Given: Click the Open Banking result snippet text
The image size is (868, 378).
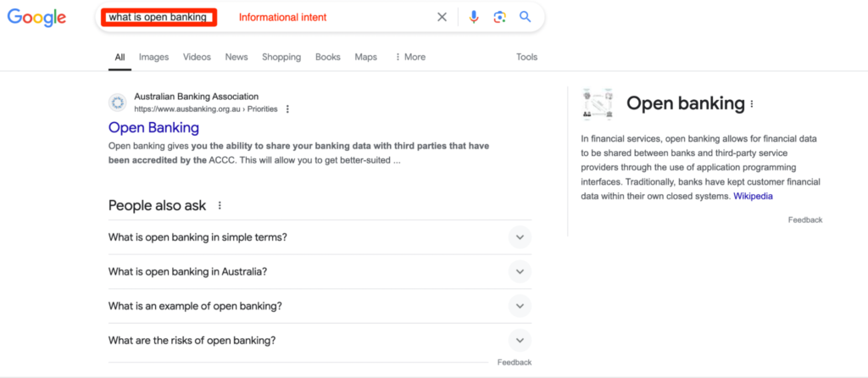Looking at the screenshot, I should click(x=299, y=154).
